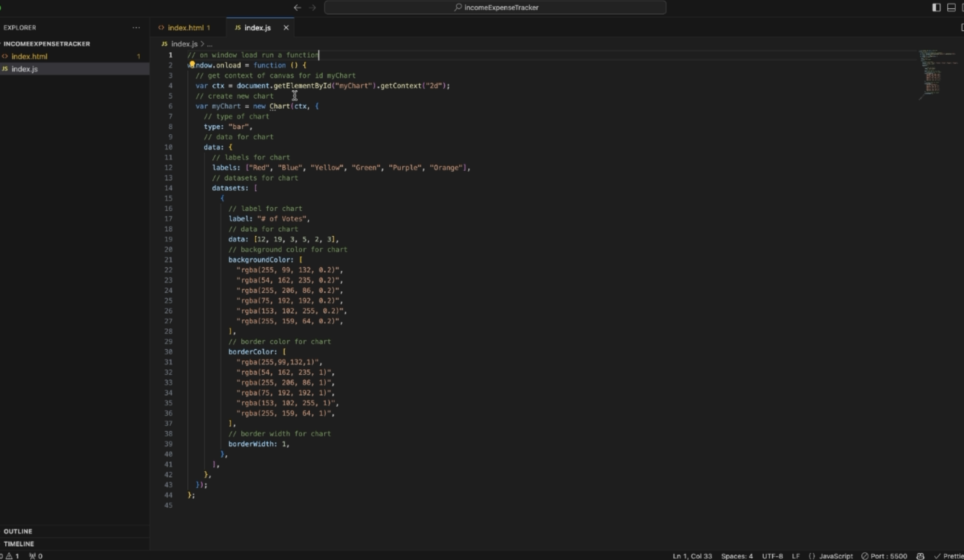The image size is (964, 560).
Task: Close the index.js editor tab
Action: 286,28
